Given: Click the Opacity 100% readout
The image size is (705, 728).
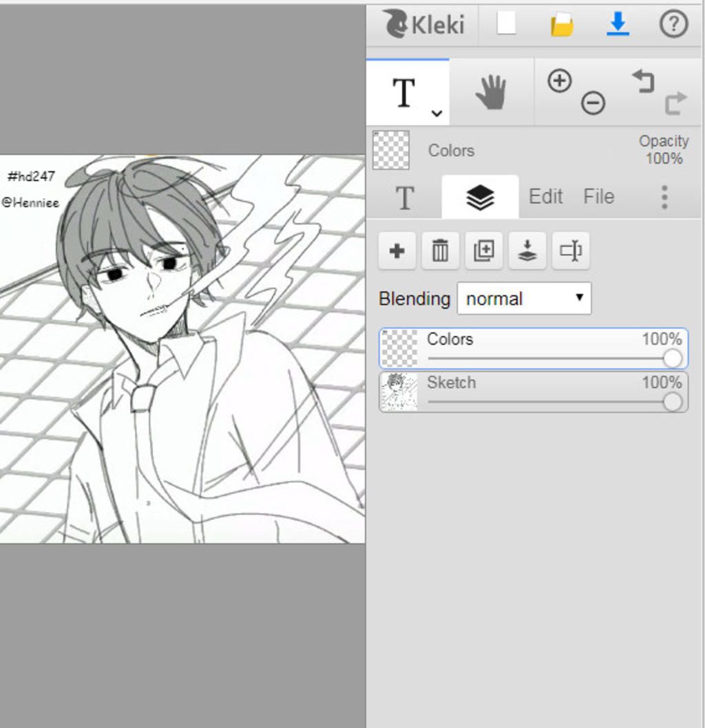Looking at the screenshot, I should [x=664, y=149].
